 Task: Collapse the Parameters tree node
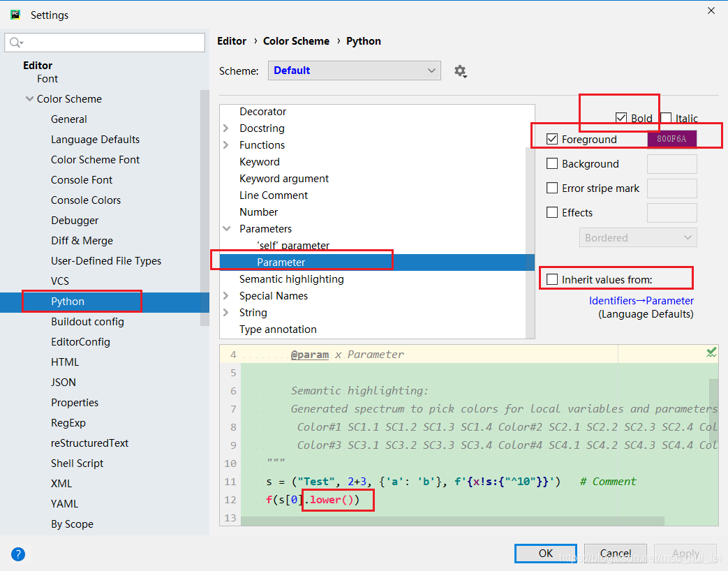click(226, 228)
